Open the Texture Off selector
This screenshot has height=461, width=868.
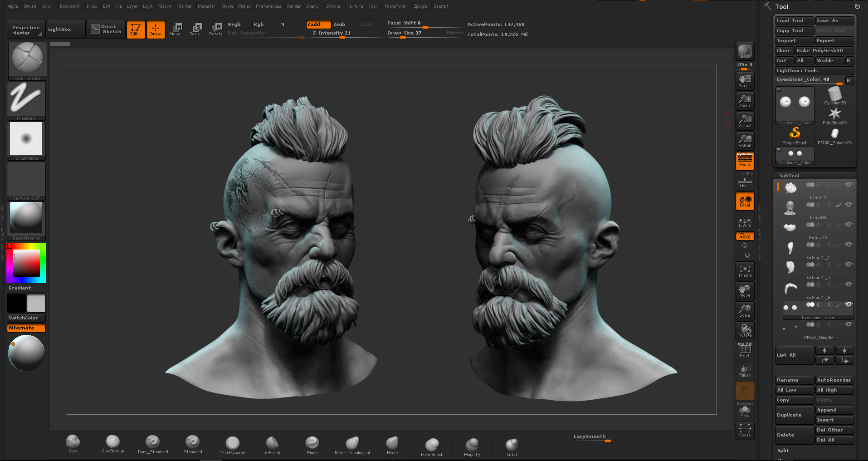coord(26,181)
